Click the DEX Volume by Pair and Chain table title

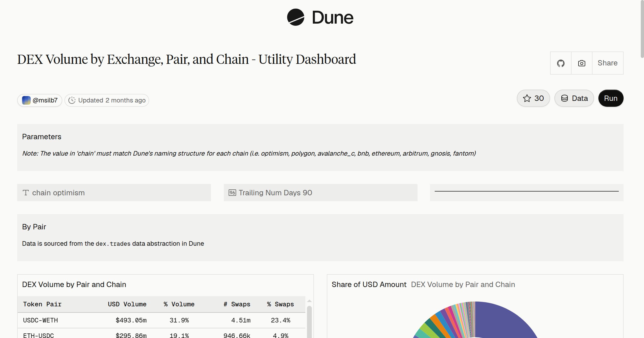coord(74,284)
